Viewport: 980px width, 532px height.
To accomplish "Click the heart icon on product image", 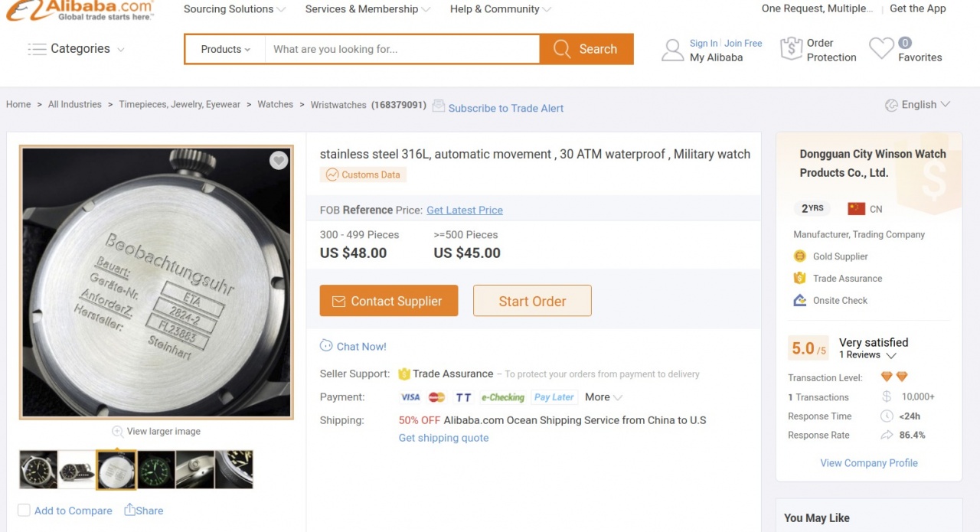I will tap(279, 161).
